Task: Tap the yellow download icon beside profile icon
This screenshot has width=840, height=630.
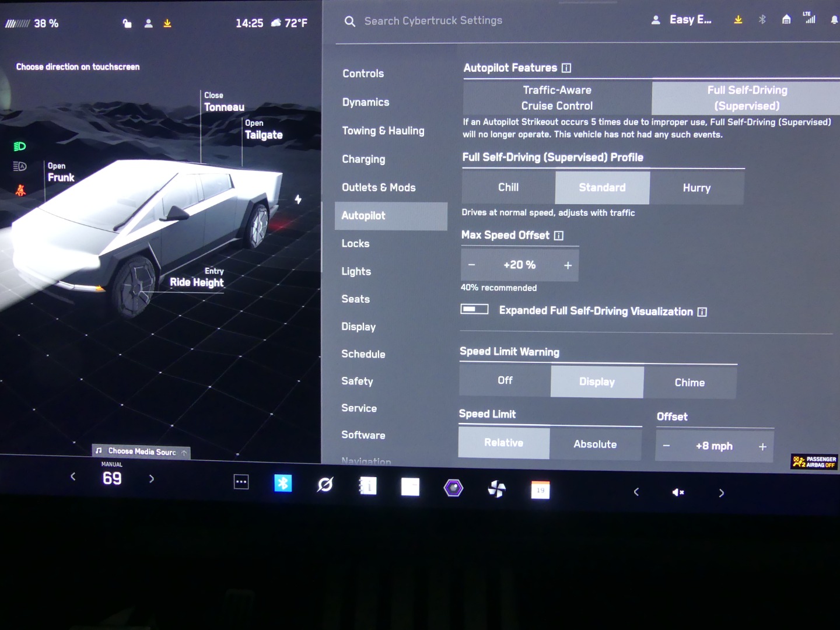Action: (167, 23)
